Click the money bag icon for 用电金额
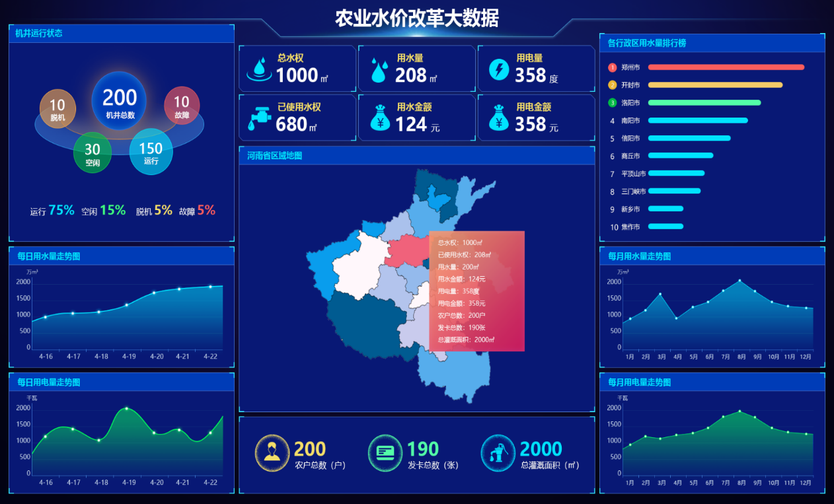Screen dimensions: 834x504 (x=498, y=116)
